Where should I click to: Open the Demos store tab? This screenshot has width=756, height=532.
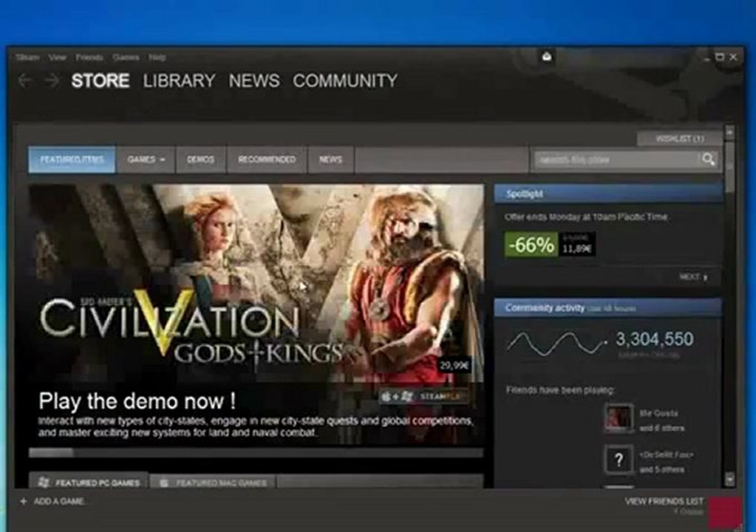pyautogui.click(x=200, y=160)
